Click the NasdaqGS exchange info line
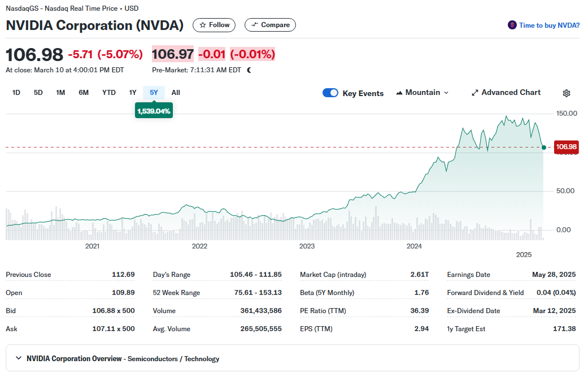588x377 pixels. click(72, 8)
